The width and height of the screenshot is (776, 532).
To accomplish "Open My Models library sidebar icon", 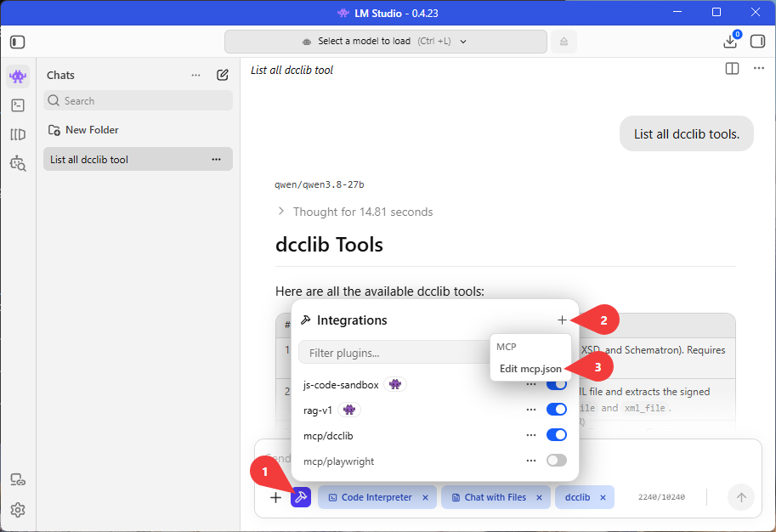I will click(x=18, y=134).
